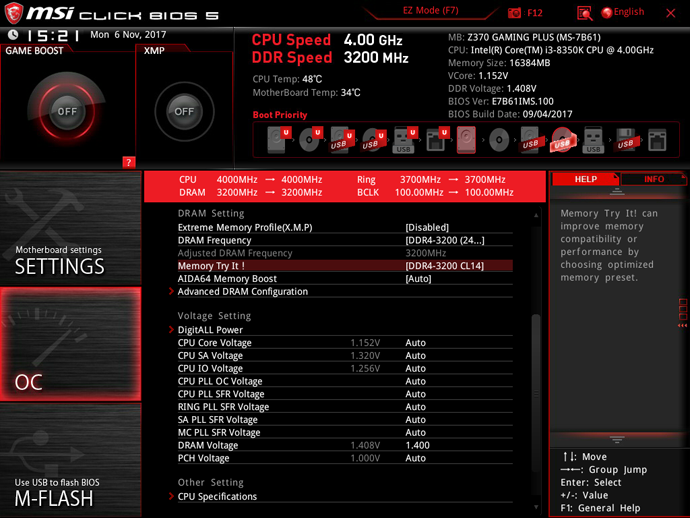690x518 pixels.
Task: Expand CPU Specifications submenu
Action: (x=217, y=496)
